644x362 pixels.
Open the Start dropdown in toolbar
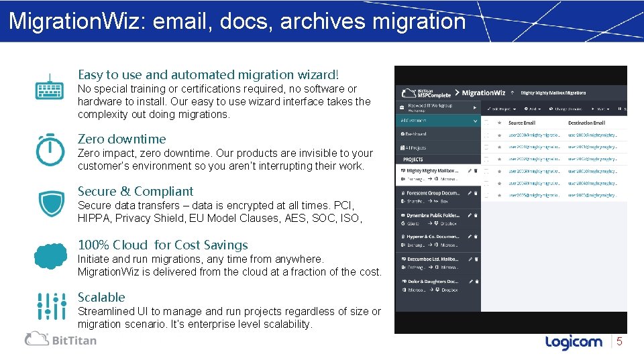click(600, 109)
